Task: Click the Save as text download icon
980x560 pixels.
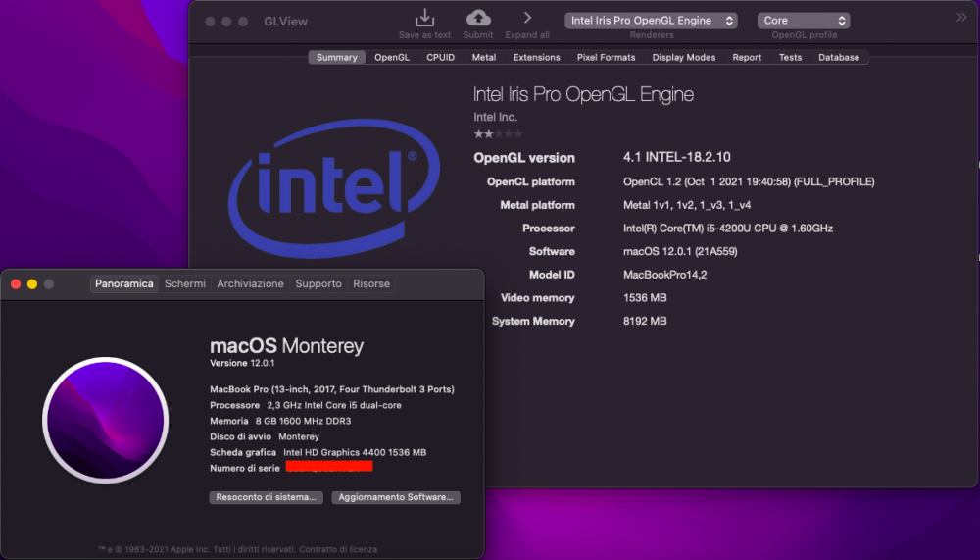Action: coord(424,18)
